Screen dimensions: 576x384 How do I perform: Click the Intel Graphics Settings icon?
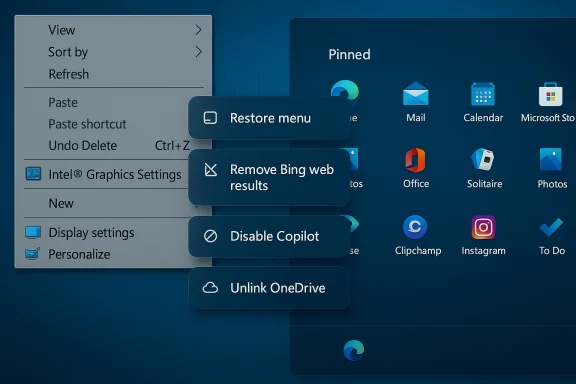[x=33, y=173]
